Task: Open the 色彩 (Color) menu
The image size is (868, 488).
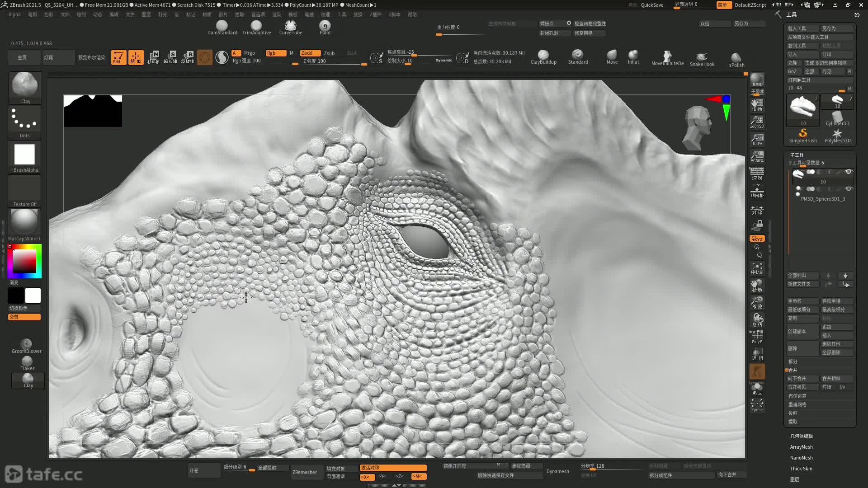Action: pos(49,14)
